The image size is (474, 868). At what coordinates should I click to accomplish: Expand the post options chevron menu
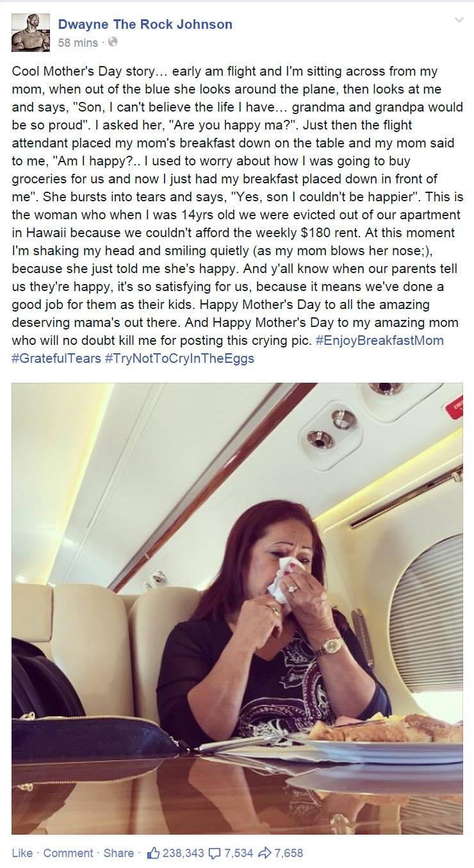(x=459, y=21)
